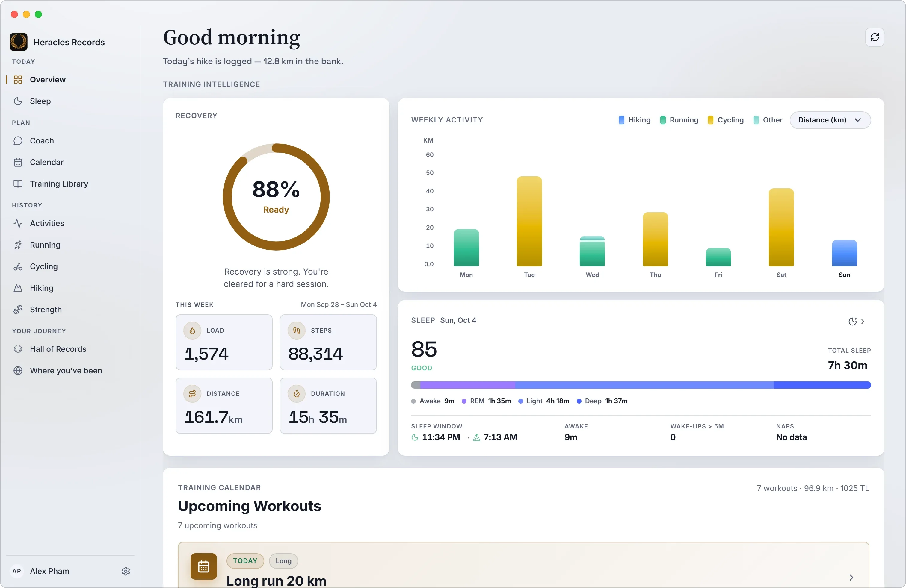Open Where you've been map

pyautogui.click(x=71, y=371)
